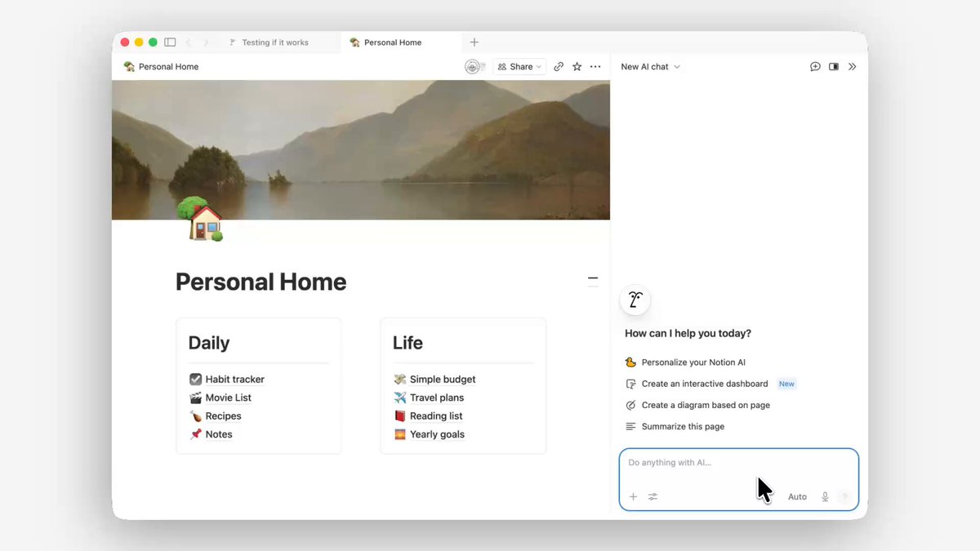This screenshot has width=980, height=551.
Task: Switch the AI panel display mode icon
Action: tap(834, 67)
